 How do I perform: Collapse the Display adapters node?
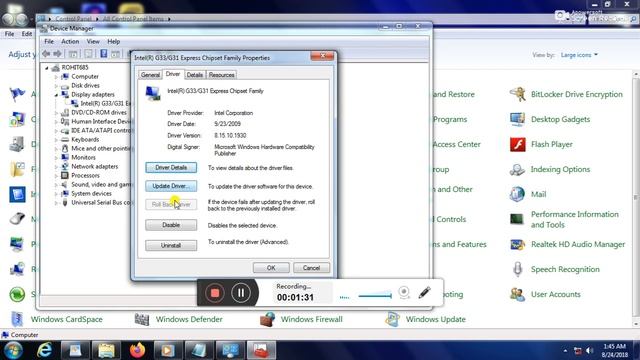[56, 95]
